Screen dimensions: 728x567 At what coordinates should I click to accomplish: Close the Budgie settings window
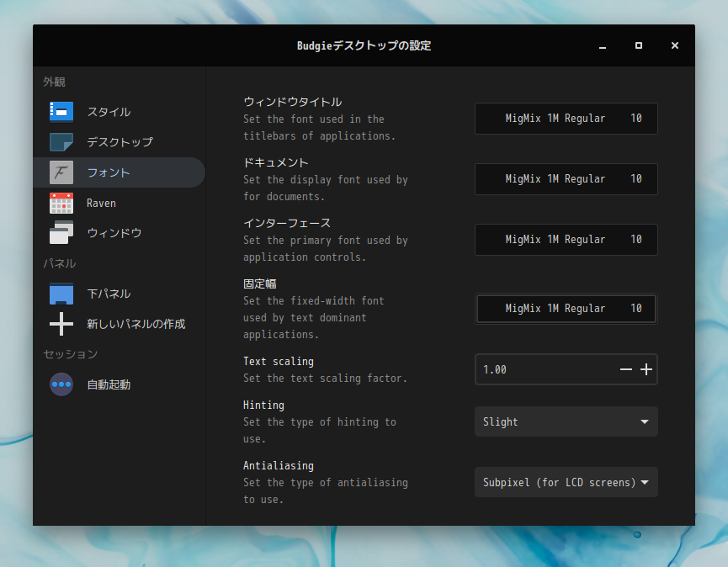point(675,45)
